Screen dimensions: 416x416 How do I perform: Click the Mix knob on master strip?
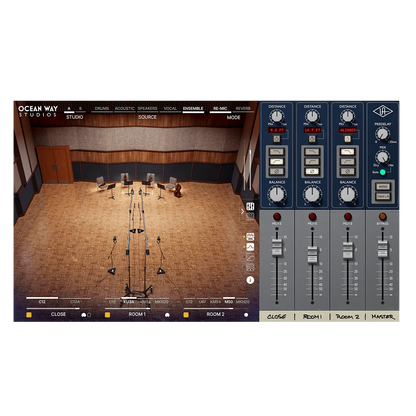382,157
